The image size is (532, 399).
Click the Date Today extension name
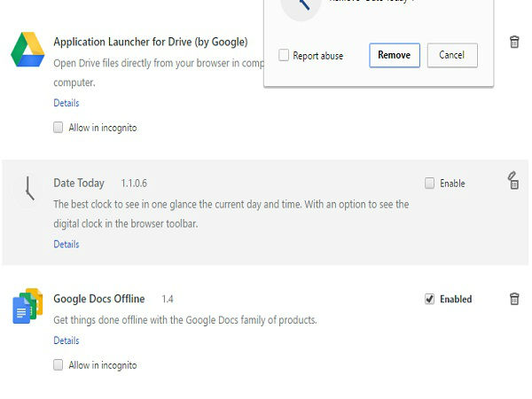tap(79, 184)
